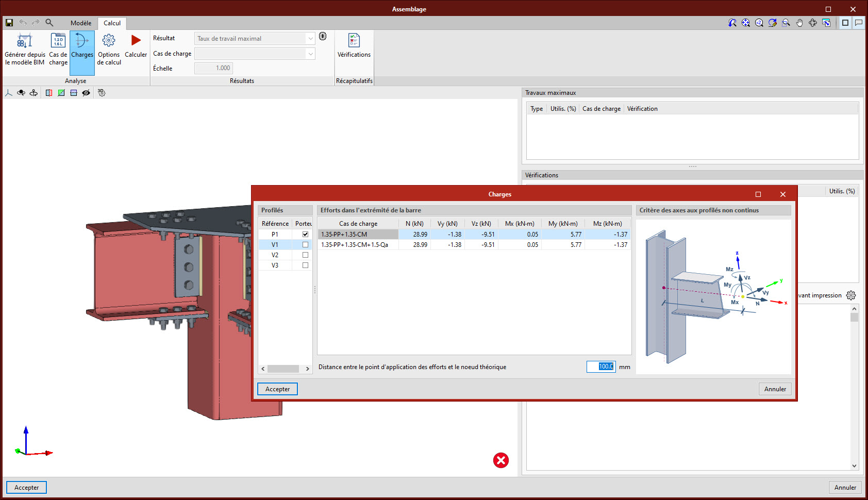The width and height of the screenshot is (868, 500).
Task: Click the Profilés list horizontal scrollbar
Action: 283,369
